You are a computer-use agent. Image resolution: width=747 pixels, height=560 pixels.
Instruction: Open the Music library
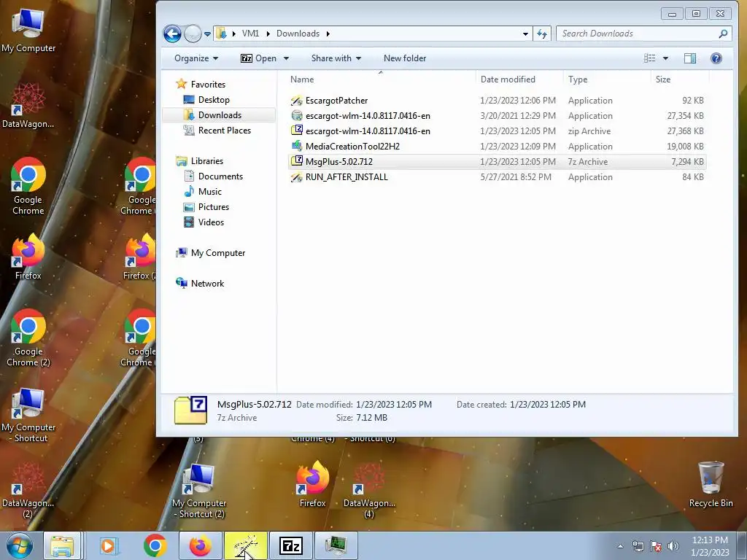pos(209,192)
